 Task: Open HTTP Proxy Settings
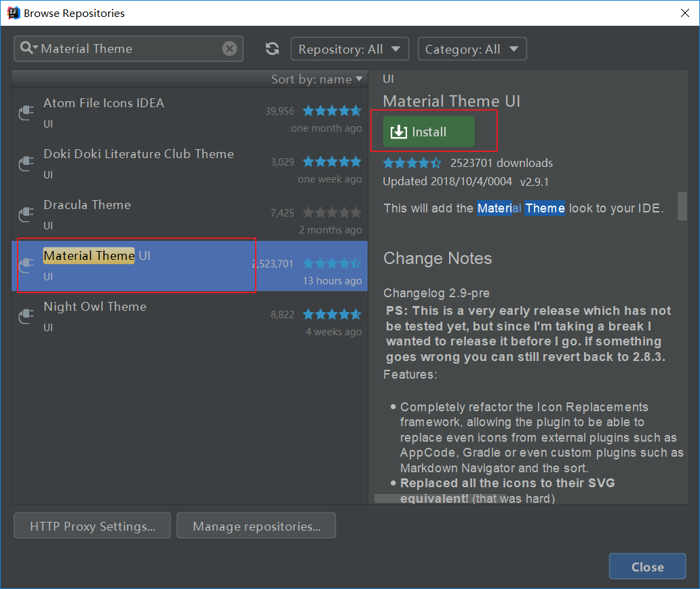coord(92,526)
